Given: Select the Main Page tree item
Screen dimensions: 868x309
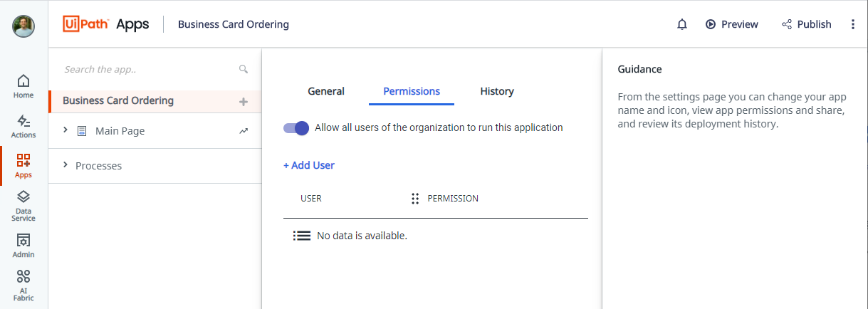Looking at the screenshot, I should click(x=120, y=131).
